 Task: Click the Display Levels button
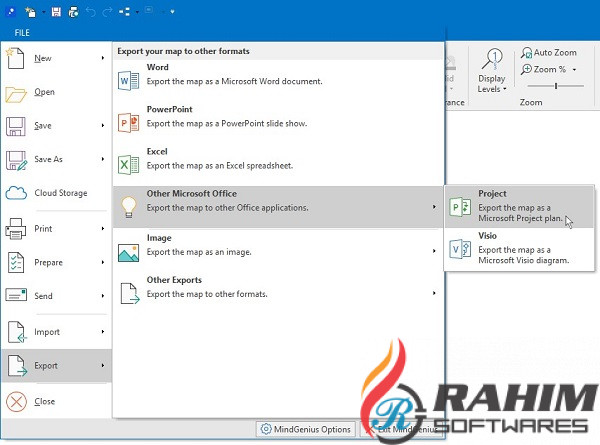[492, 71]
